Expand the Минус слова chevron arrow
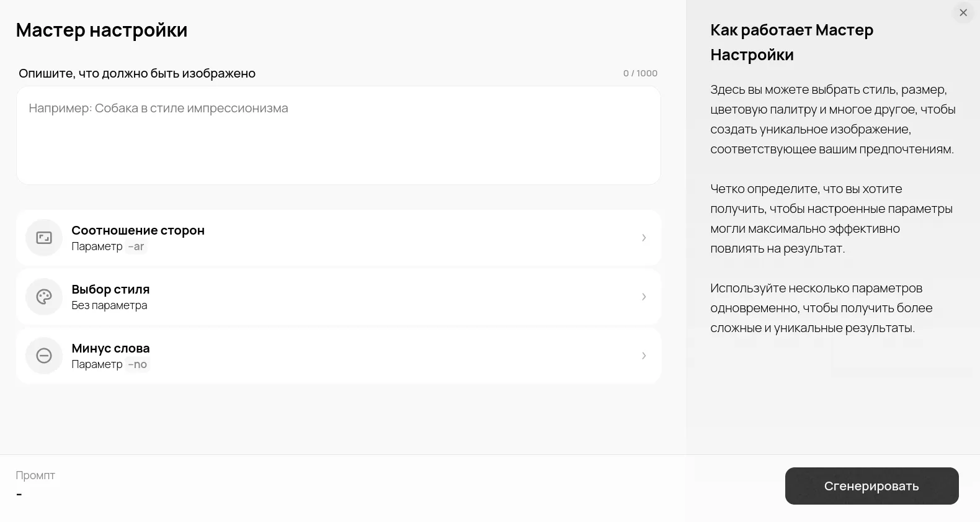The height and width of the screenshot is (522, 980). coord(644,356)
